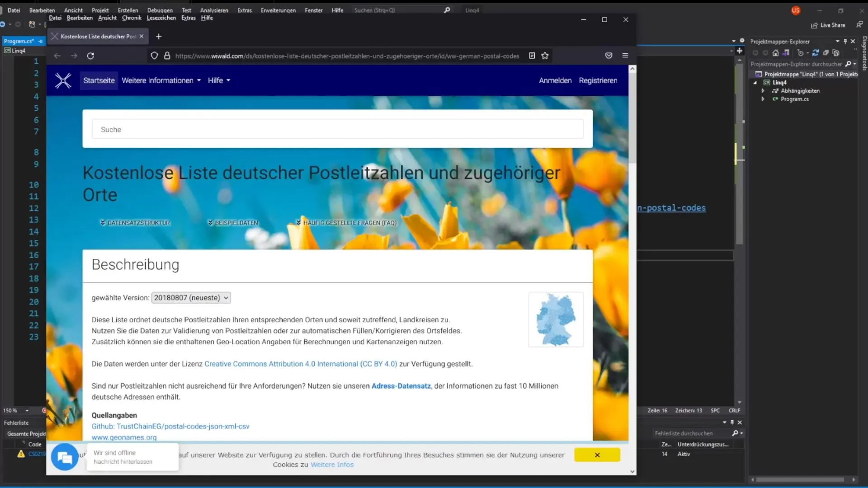
Task: Reload the page in Firefox
Action: pyautogui.click(x=90, y=56)
